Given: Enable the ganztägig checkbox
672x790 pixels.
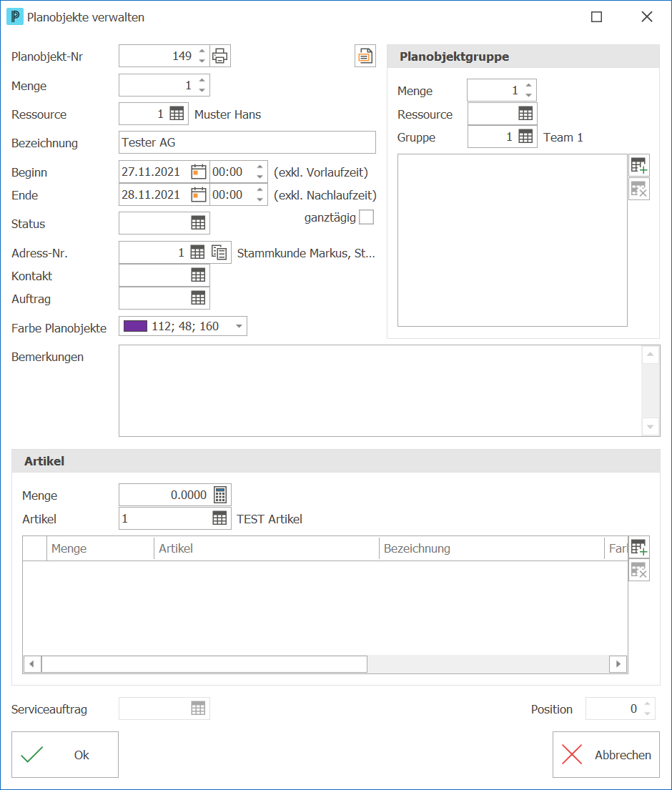Looking at the screenshot, I should tap(366, 217).
